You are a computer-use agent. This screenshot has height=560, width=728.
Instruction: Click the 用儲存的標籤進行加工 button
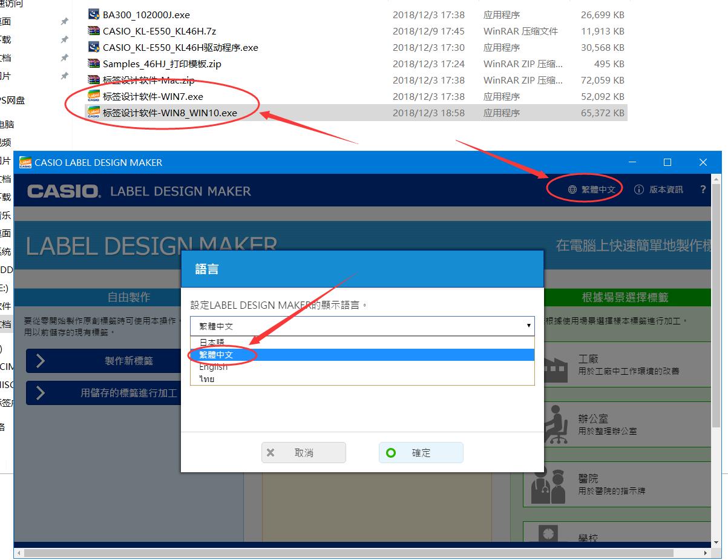[103, 394]
